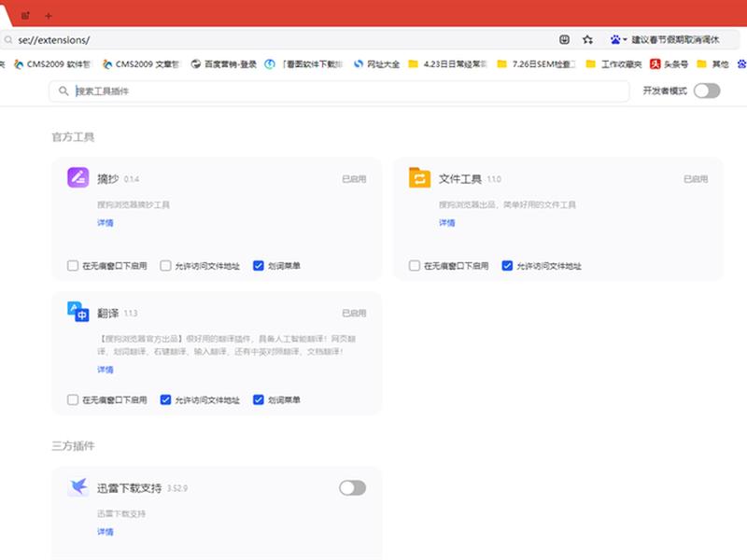Screen dimensions: 747x560
Task: Click the 建议春节假期取消调休 search suggestion
Action: pyautogui.click(x=675, y=39)
